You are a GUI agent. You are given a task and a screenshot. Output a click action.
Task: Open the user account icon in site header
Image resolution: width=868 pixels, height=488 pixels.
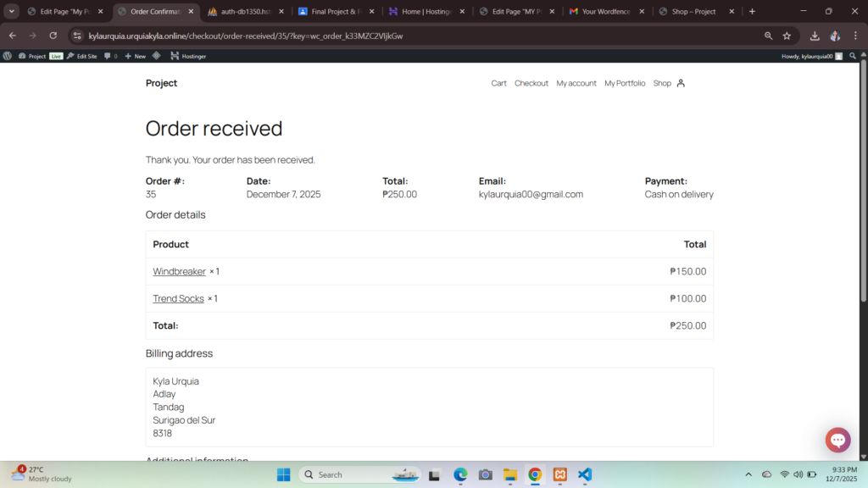681,83
